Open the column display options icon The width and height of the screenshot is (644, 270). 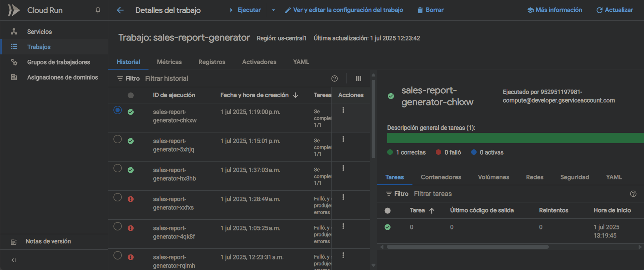[358, 78]
